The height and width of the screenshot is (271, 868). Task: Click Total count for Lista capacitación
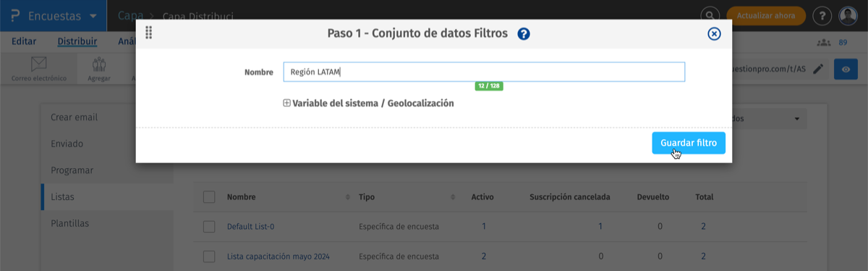coord(703,257)
